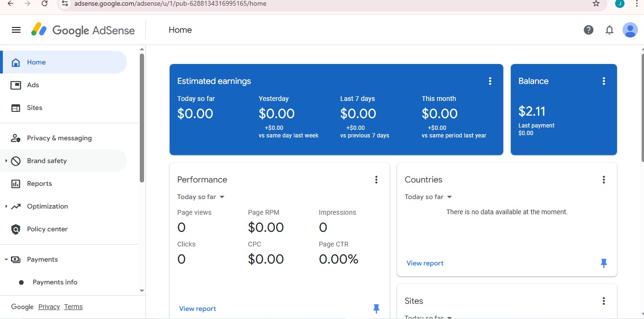Open the account profile avatar

[630, 30]
